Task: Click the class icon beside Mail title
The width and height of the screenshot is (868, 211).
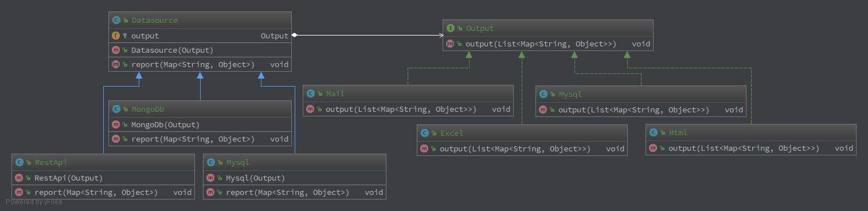Action: (310, 93)
